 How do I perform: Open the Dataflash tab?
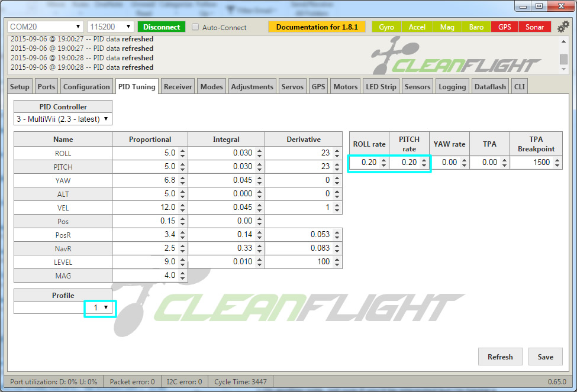(490, 87)
